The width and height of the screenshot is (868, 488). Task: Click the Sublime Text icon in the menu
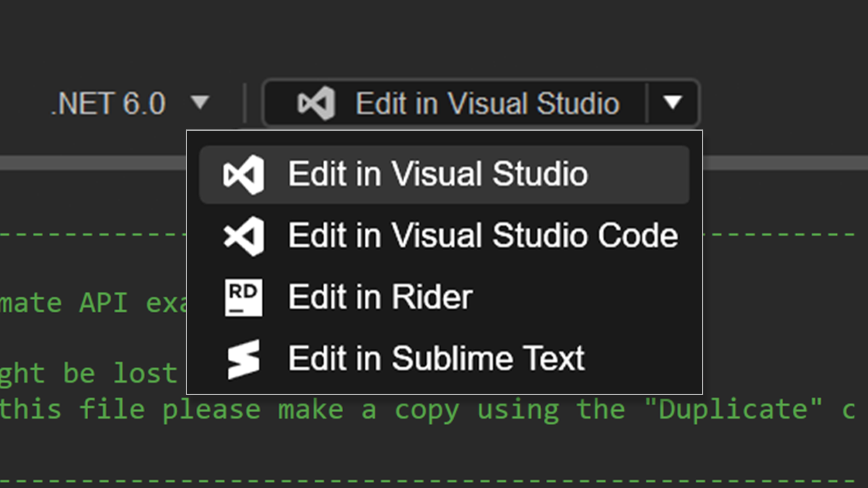click(x=243, y=359)
